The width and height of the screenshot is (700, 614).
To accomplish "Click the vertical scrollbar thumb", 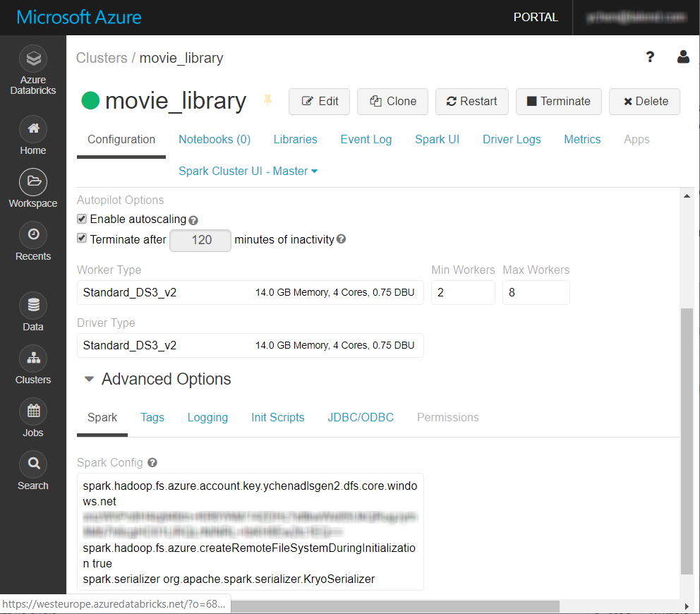I will click(x=687, y=442).
